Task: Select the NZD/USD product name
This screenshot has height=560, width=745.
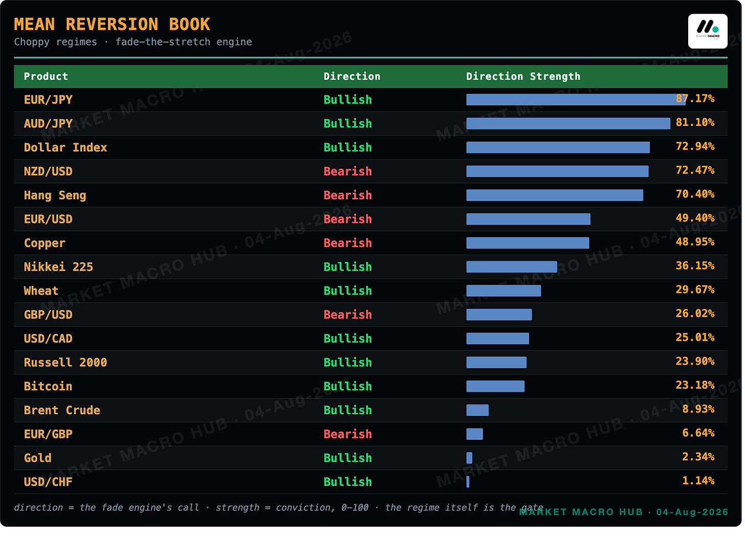Action: (x=48, y=171)
